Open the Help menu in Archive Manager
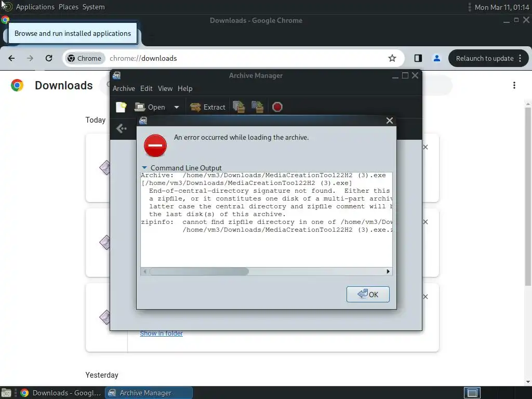 point(185,88)
